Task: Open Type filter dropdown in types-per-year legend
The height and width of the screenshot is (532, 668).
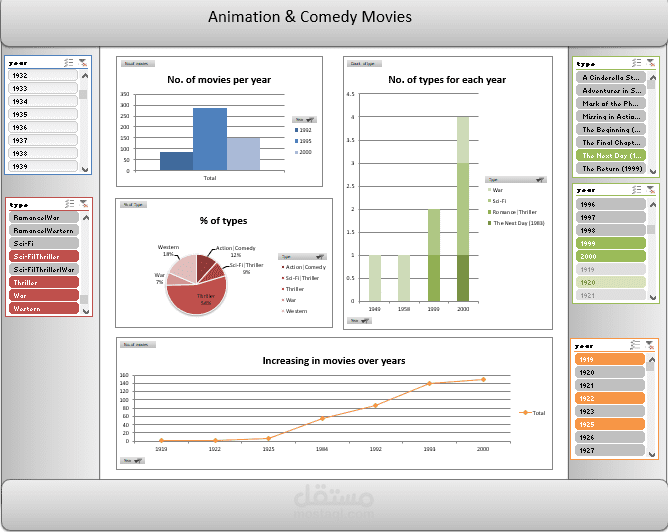Action: click(x=515, y=180)
